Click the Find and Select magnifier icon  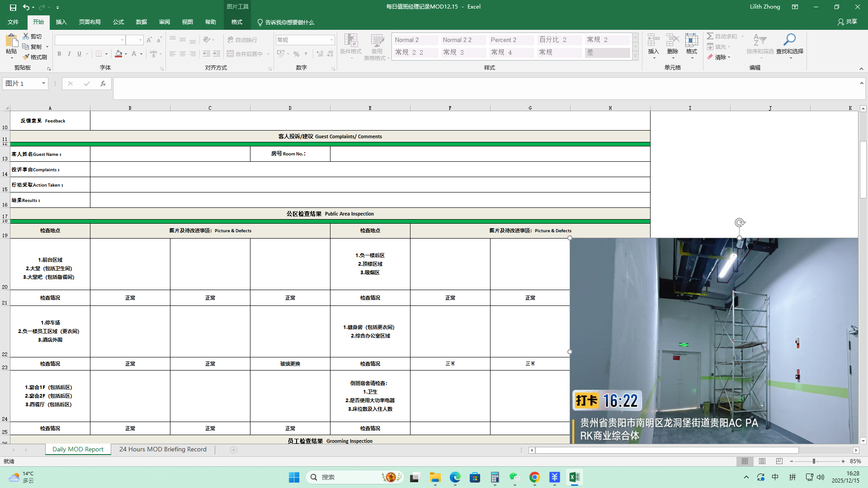click(789, 40)
